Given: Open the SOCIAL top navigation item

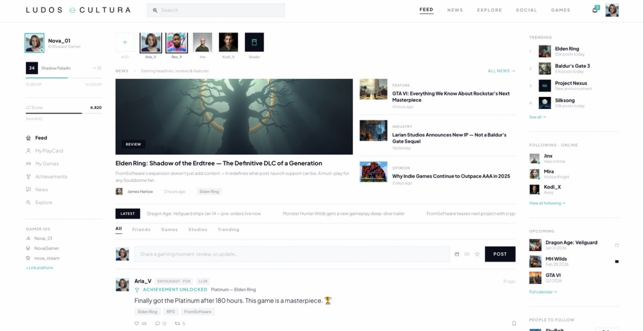Looking at the screenshot, I should 526,10.
